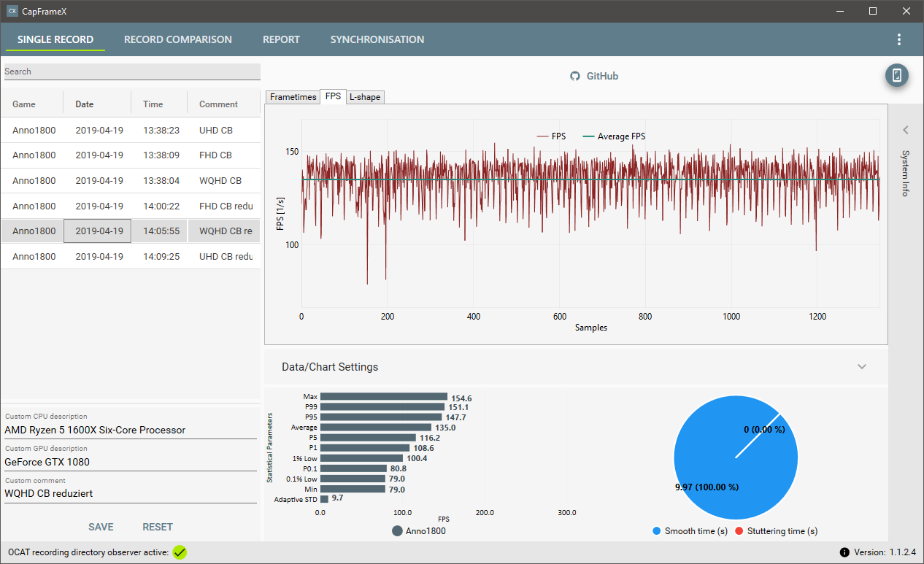Viewport: 924px width, 564px height.
Task: Sort records by the Game column header
Action: (x=24, y=104)
